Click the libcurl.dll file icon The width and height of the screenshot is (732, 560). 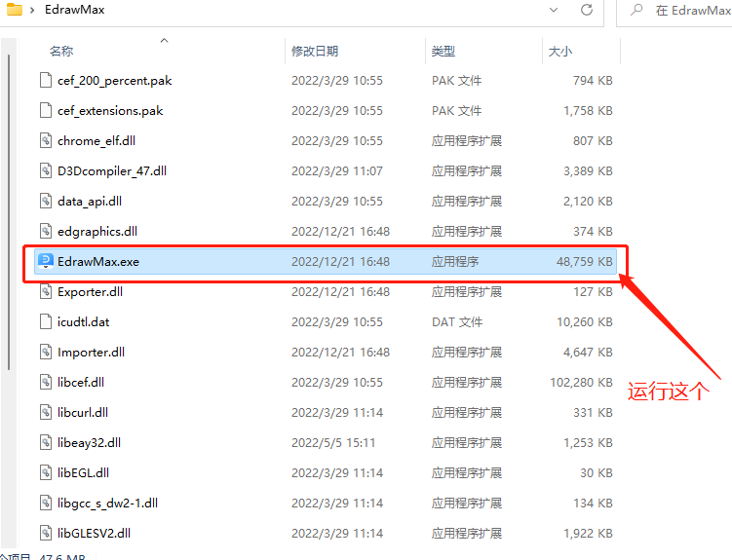(x=46, y=412)
